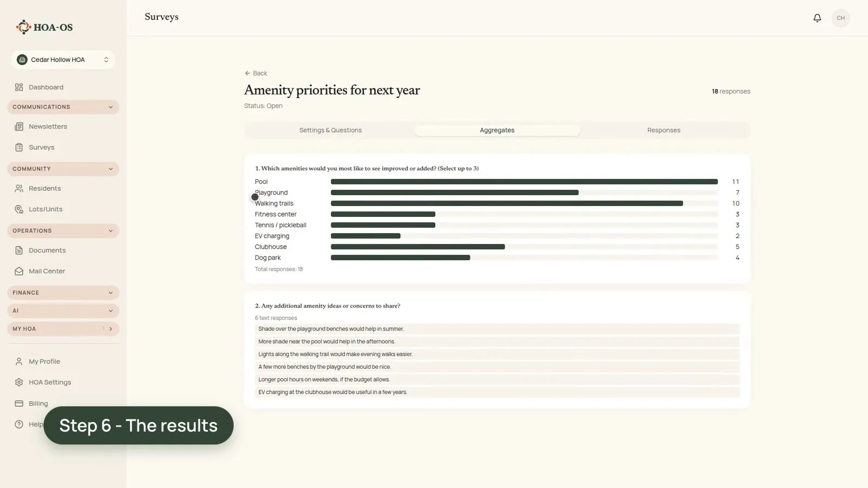Click the Pool results bar

[x=524, y=182]
